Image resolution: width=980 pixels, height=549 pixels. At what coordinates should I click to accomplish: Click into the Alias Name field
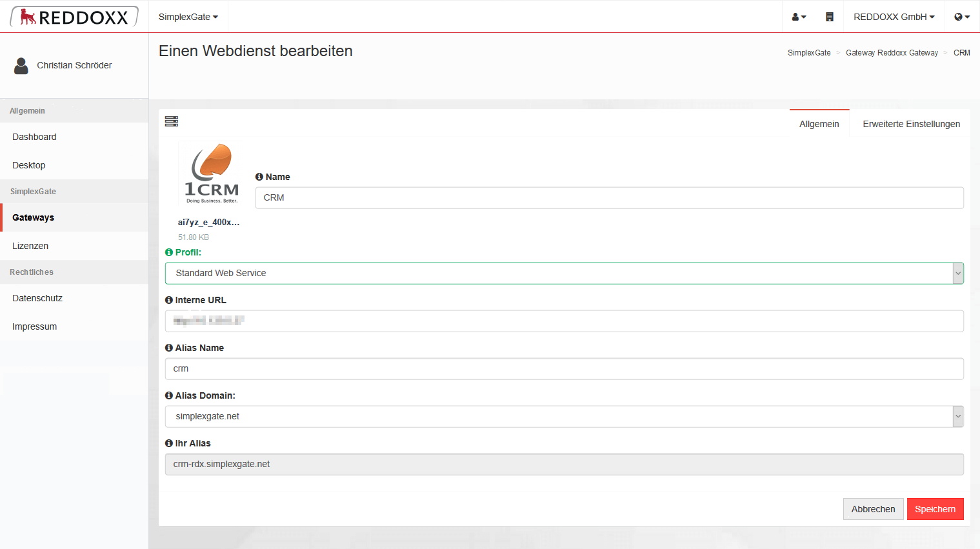tap(565, 369)
